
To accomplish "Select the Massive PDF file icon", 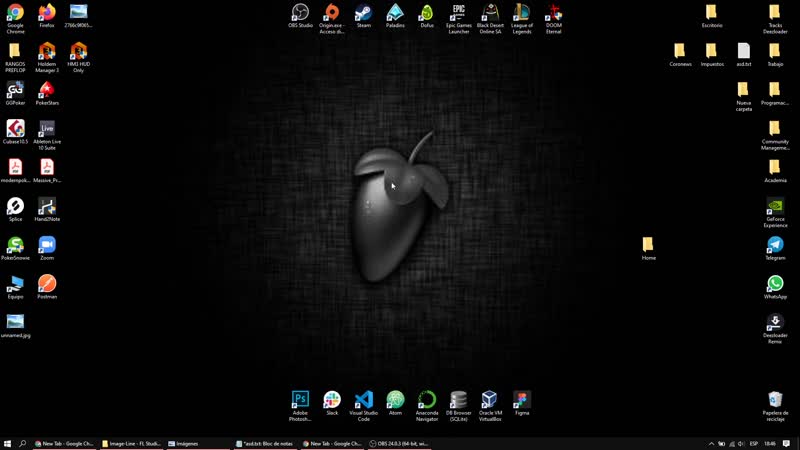I will (47, 167).
